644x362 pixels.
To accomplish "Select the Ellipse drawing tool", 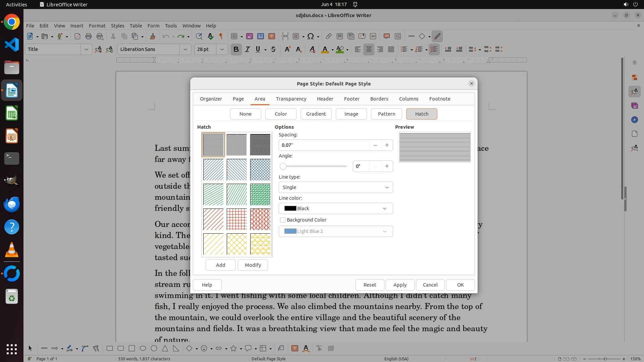I will point(143,348).
